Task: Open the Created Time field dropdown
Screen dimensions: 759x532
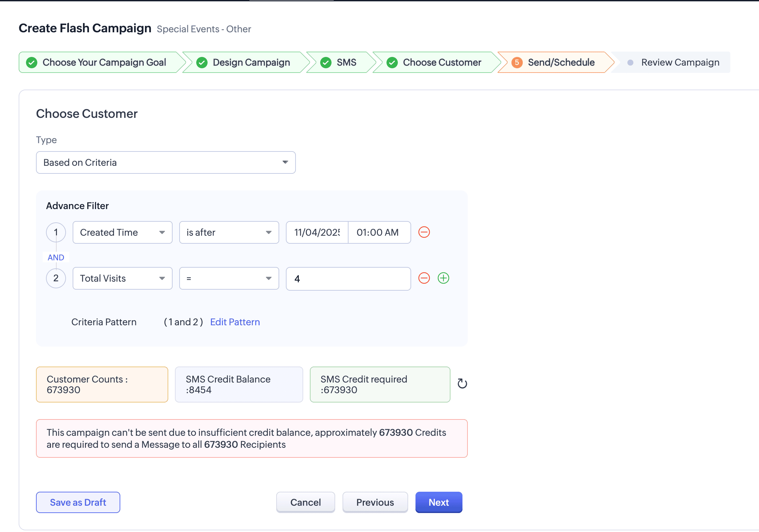Action: [122, 232]
